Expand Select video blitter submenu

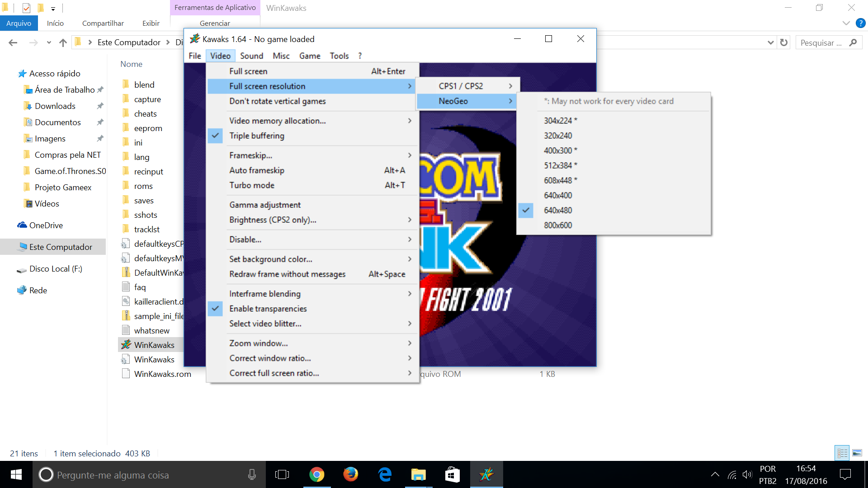click(x=312, y=324)
